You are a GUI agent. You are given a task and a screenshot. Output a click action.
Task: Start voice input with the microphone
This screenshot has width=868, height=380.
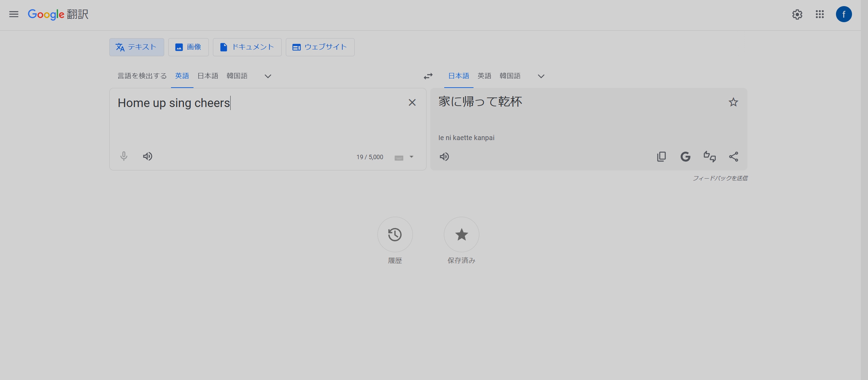click(x=124, y=156)
